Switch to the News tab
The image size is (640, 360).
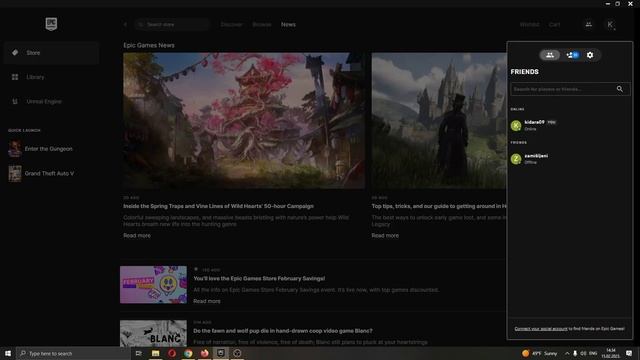pyautogui.click(x=288, y=24)
